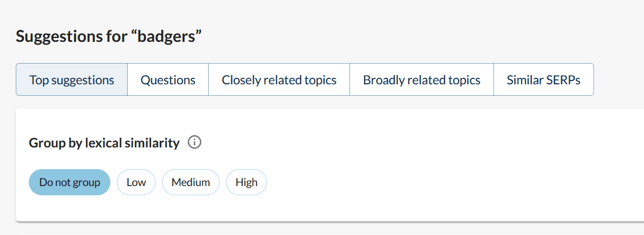Click the Suggestions for "badgers" heading
The image size is (644, 235).
(x=109, y=37)
